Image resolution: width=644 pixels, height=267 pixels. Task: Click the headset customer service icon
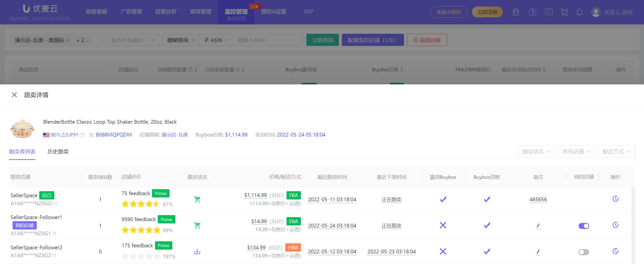coord(516,12)
